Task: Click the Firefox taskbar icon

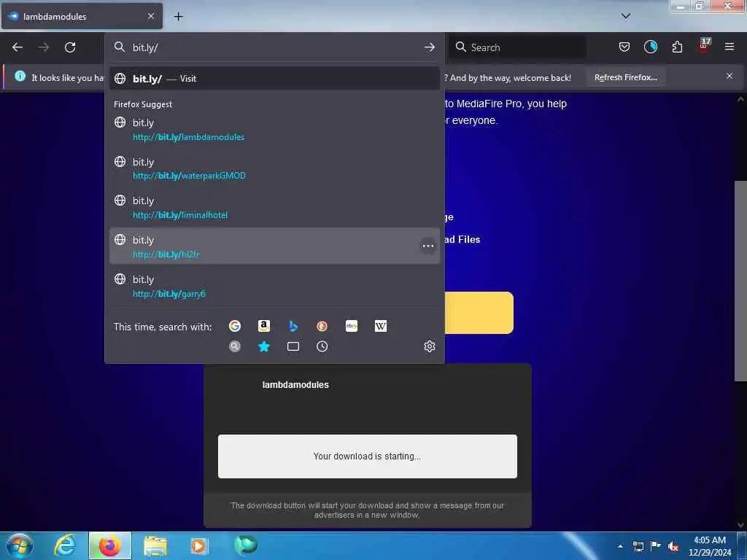Action: [x=109, y=545]
